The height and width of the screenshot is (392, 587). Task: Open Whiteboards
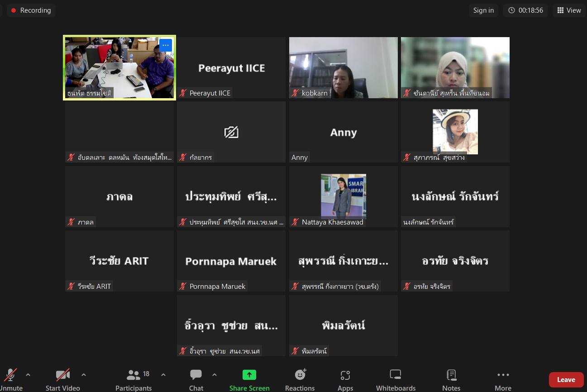coord(396,379)
